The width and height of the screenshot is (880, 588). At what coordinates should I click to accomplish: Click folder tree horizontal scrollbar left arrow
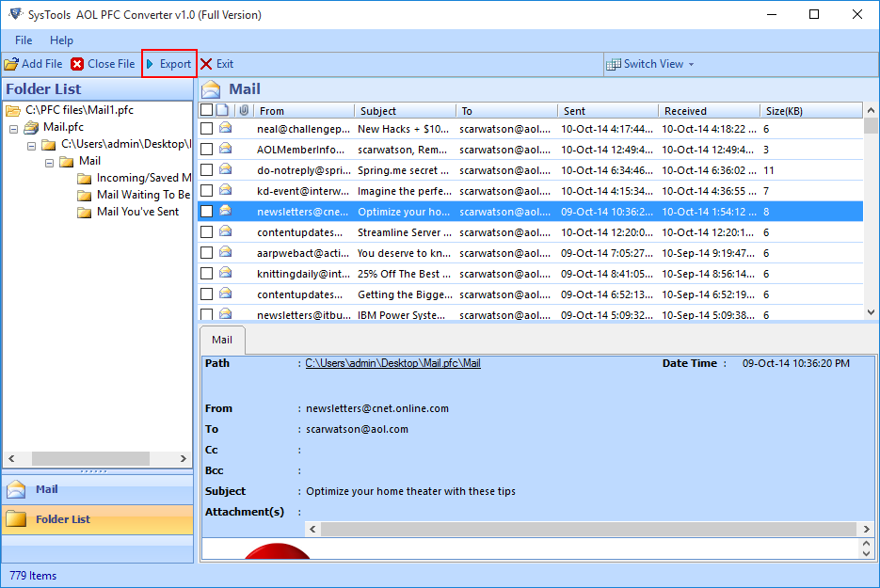click(x=11, y=458)
